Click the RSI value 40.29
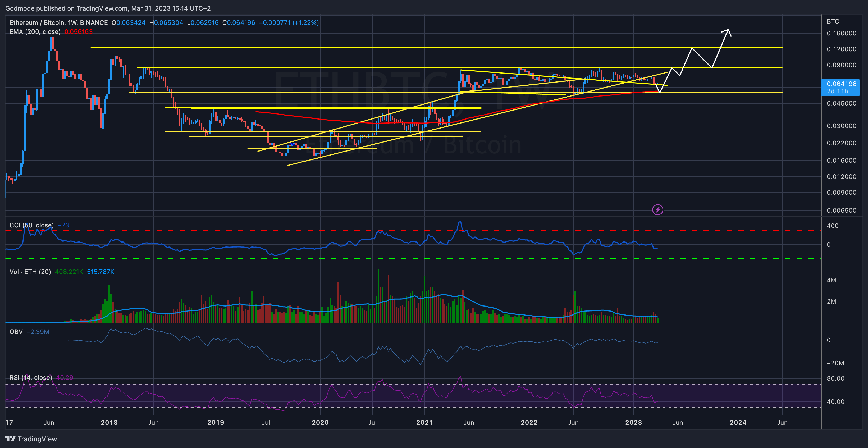The width and height of the screenshot is (868, 448). tap(65, 377)
